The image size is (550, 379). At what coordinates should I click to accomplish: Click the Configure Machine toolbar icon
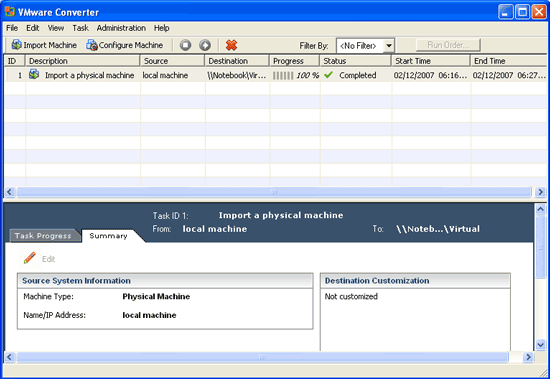pyautogui.click(x=92, y=45)
